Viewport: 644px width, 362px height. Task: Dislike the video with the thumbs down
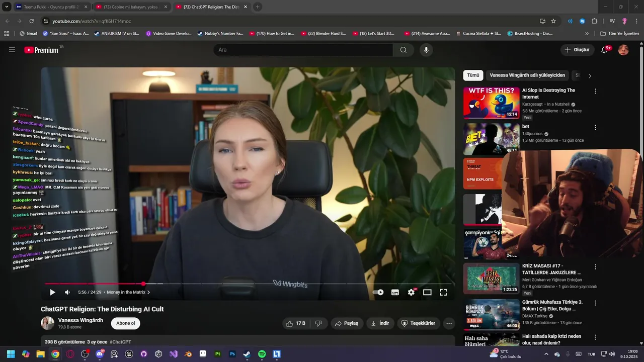click(318, 323)
